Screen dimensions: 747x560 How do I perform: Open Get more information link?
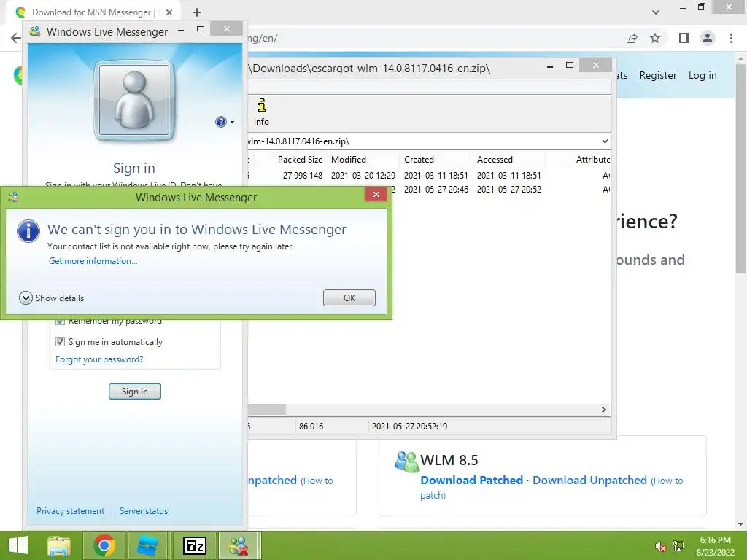pos(93,261)
